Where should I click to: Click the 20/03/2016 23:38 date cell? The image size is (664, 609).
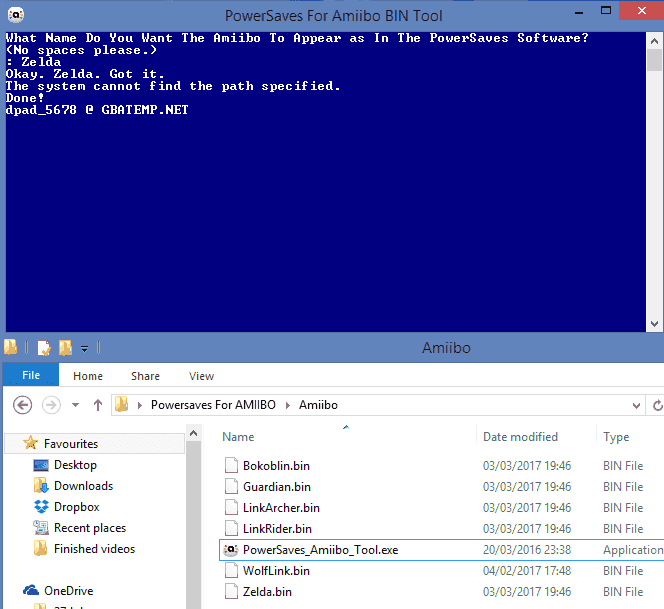(x=527, y=550)
